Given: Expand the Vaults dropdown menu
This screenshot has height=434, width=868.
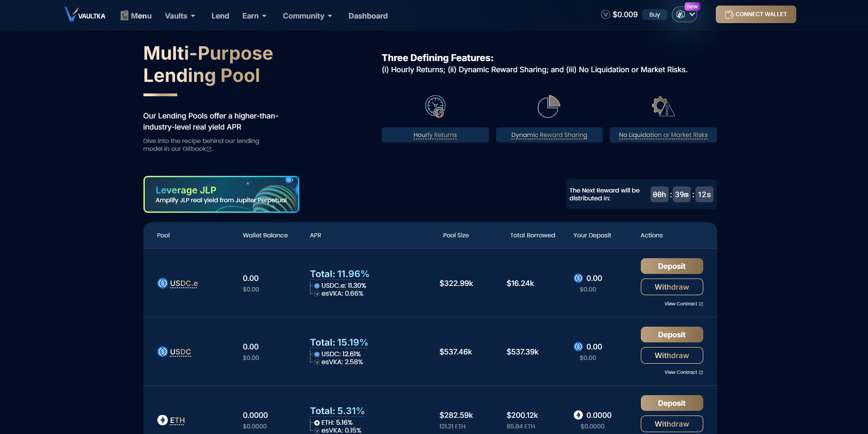Looking at the screenshot, I should (180, 16).
